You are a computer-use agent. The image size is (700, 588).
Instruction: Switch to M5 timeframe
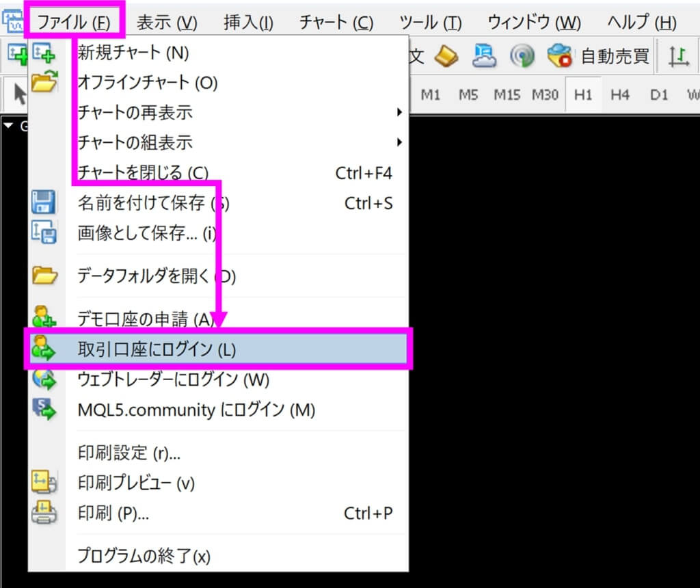(x=468, y=94)
